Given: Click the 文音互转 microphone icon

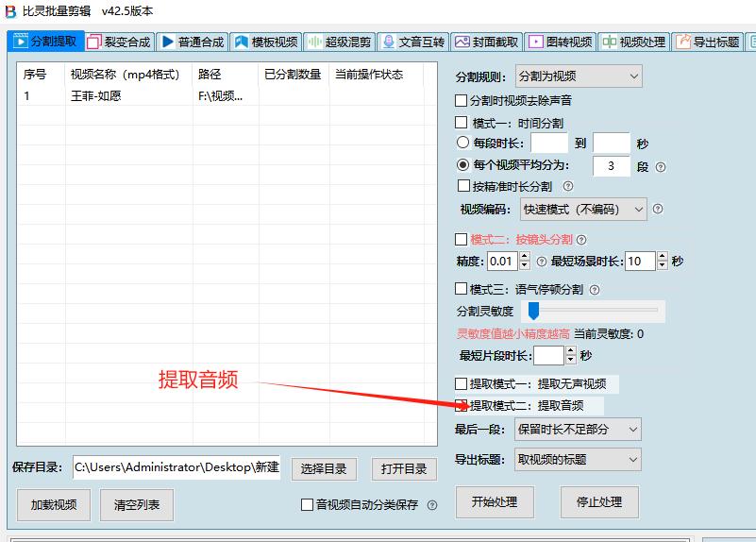Looking at the screenshot, I should point(389,42).
